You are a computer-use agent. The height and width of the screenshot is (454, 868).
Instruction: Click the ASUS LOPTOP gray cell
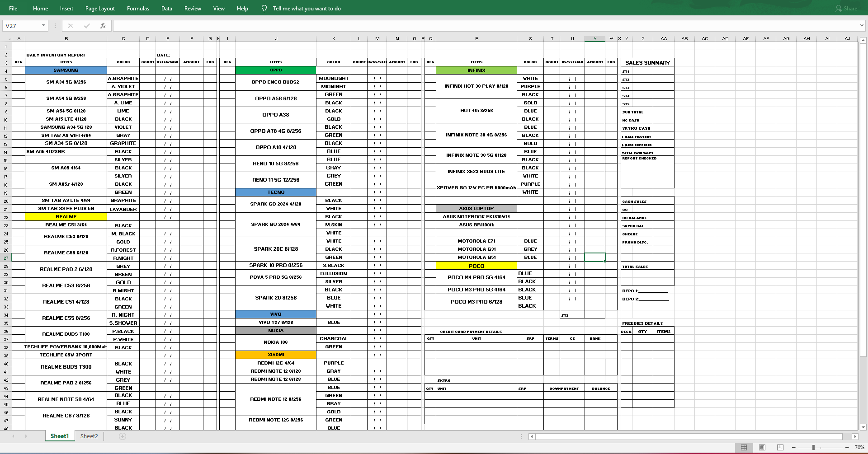coord(476,209)
